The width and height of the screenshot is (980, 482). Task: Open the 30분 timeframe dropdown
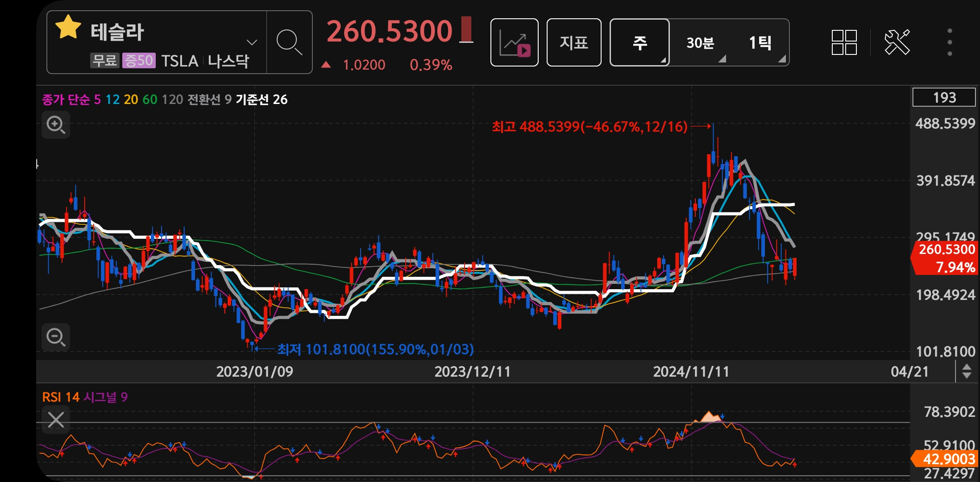699,43
